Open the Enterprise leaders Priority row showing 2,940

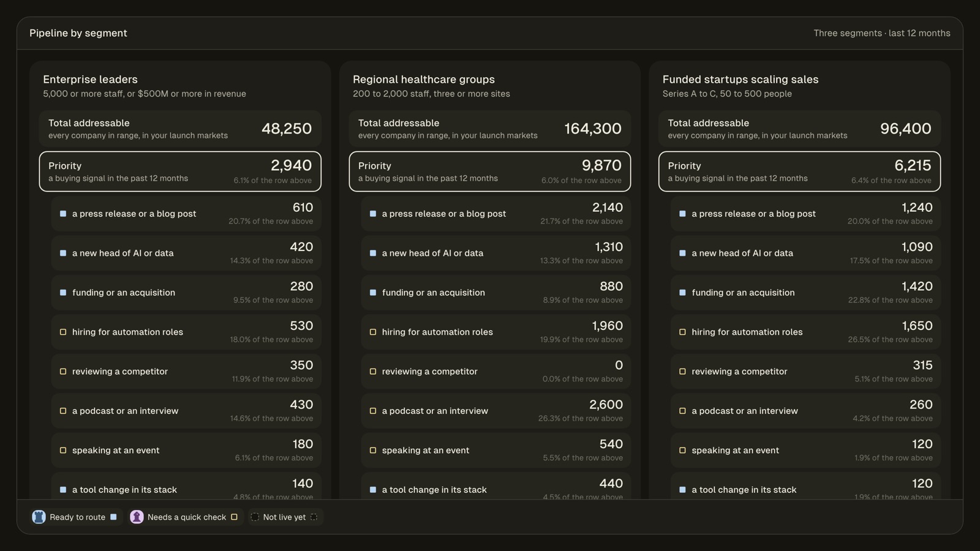click(x=180, y=171)
